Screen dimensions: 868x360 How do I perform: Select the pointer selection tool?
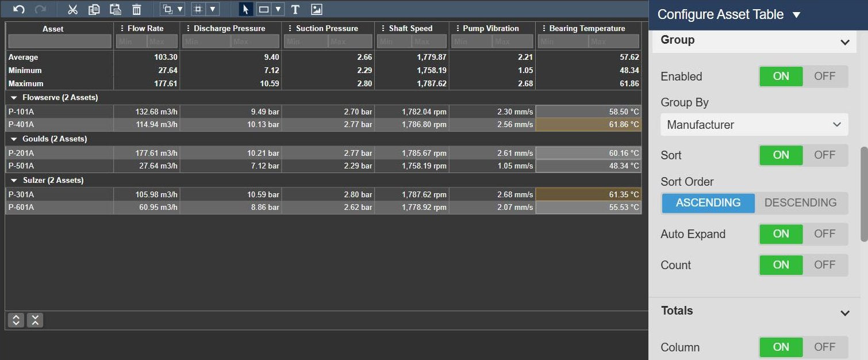tap(246, 9)
